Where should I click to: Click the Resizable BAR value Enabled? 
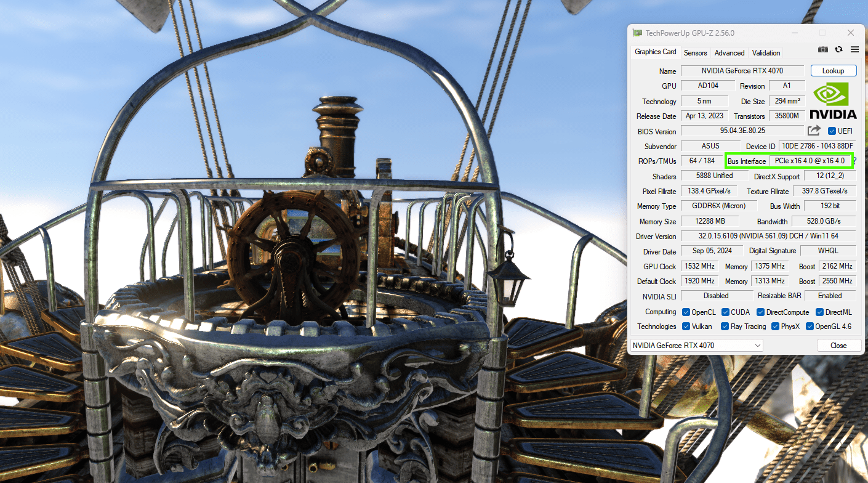pos(830,296)
